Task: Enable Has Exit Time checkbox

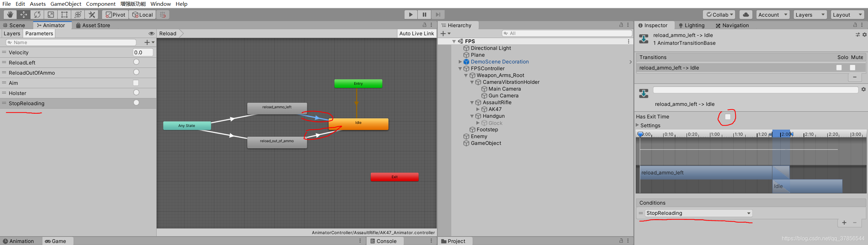Action: coord(728,117)
